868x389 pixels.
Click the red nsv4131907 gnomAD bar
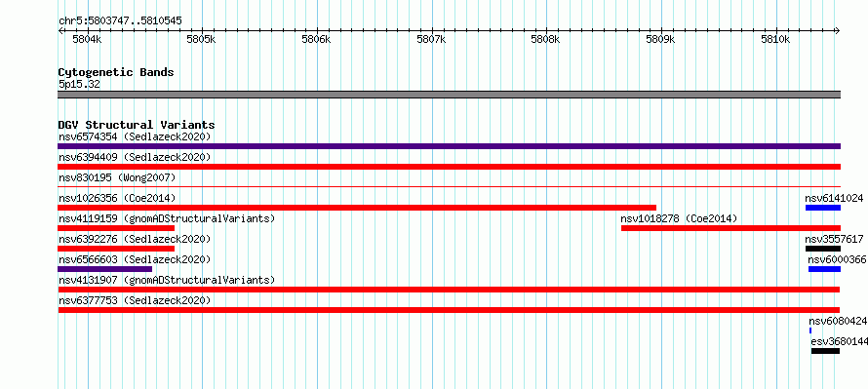click(449, 290)
